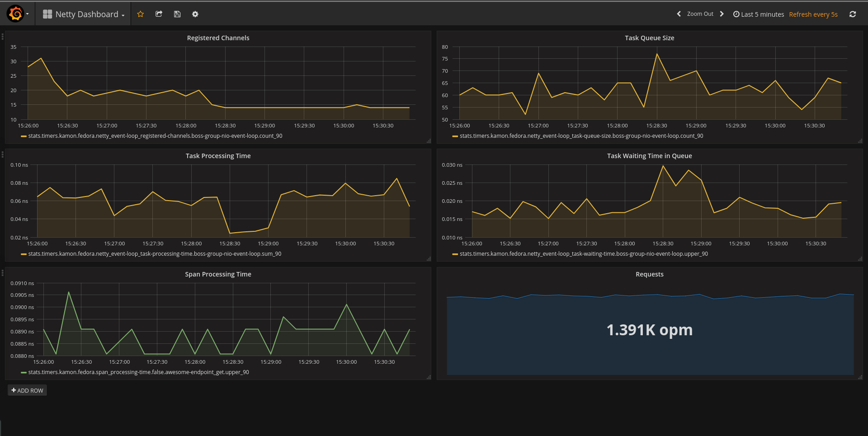Image resolution: width=868 pixels, height=436 pixels.
Task: Click Zoom Out time range button
Action: pyautogui.click(x=700, y=14)
